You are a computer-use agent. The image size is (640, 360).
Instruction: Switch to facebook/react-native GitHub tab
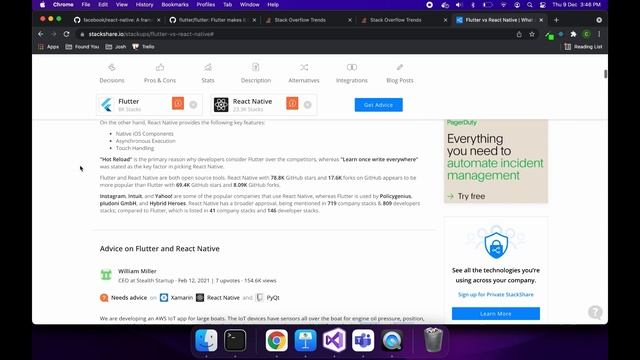117,20
